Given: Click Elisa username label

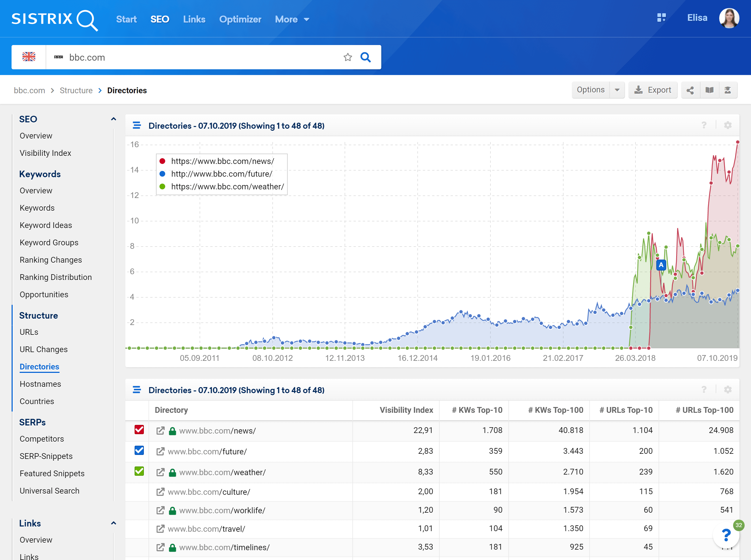Looking at the screenshot, I should coord(697,18).
